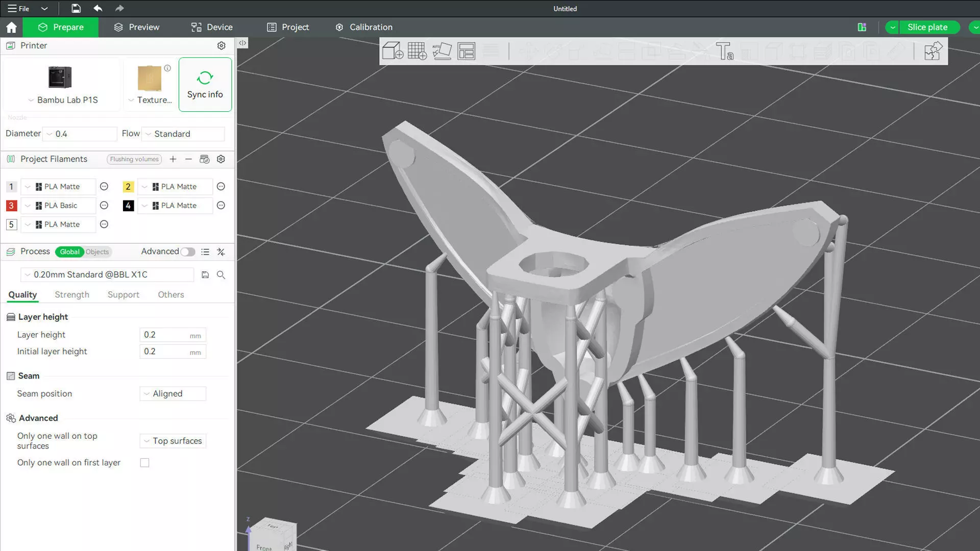Click the AMS filament sync icon
The width and height of the screenshot is (980, 551).
pos(205,159)
